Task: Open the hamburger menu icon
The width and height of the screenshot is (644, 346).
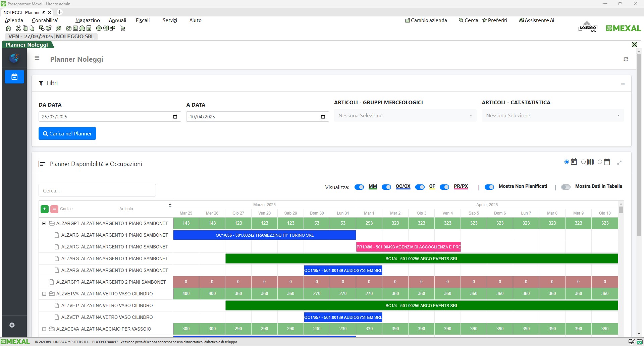Action: (37, 58)
